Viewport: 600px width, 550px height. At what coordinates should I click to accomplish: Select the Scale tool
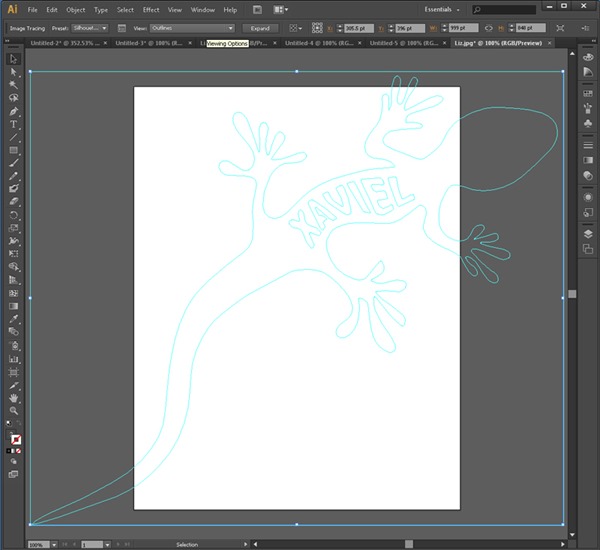[13, 228]
